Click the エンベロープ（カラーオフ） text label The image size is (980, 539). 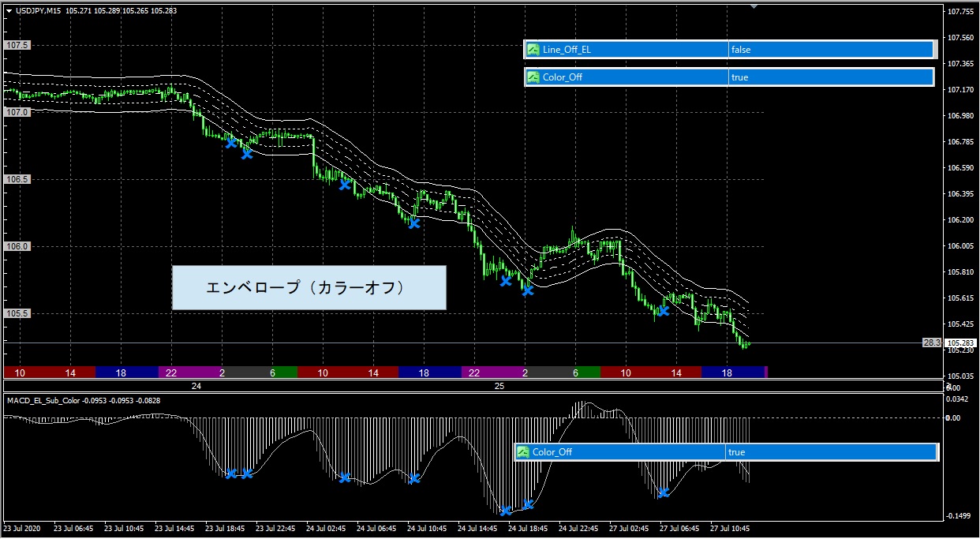click(309, 288)
